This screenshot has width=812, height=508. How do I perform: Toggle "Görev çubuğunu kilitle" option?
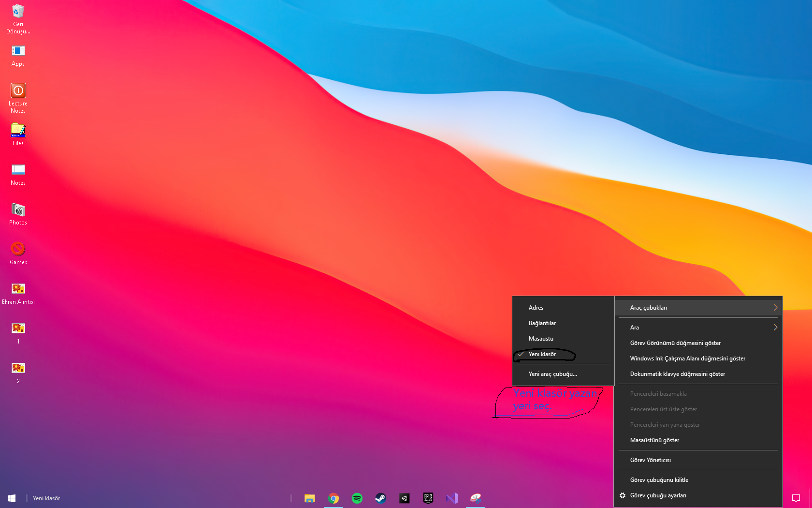[x=659, y=480]
